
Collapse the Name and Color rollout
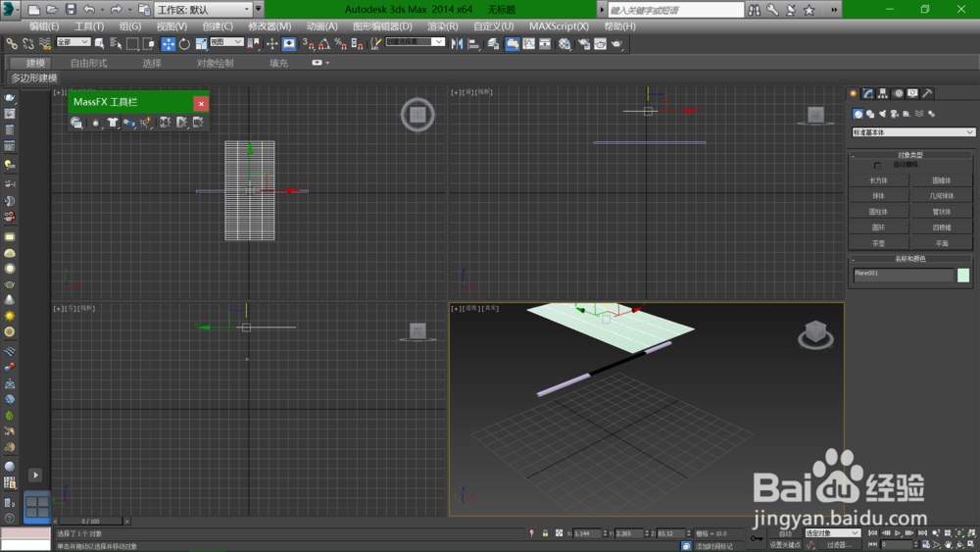(x=910, y=258)
